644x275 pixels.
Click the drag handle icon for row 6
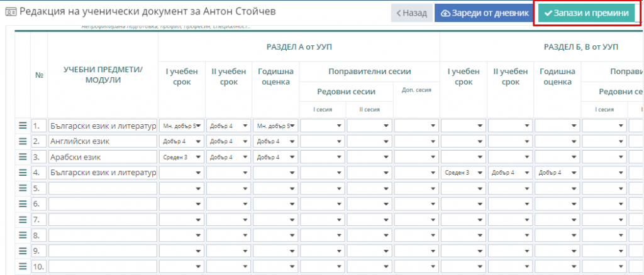(x=23, y=203)
